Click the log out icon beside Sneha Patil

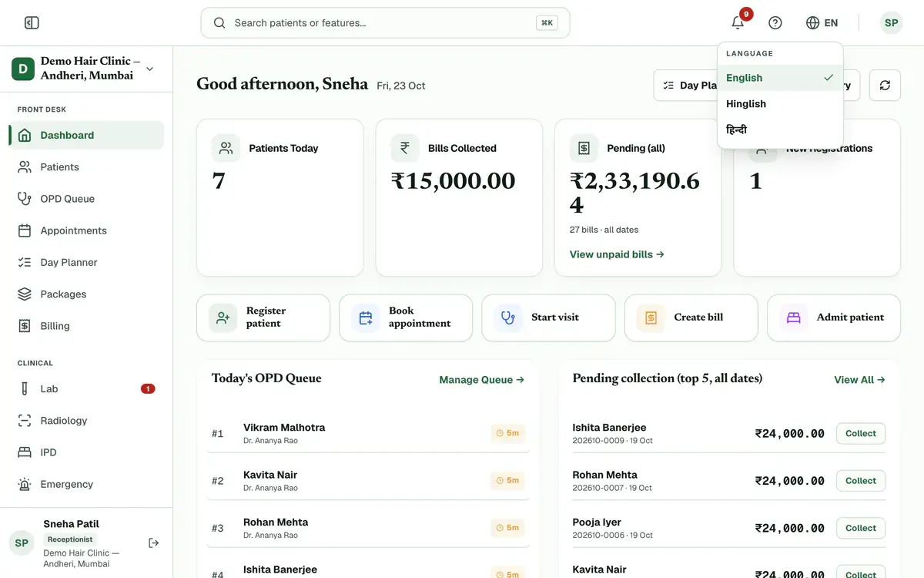click(154, 543)
